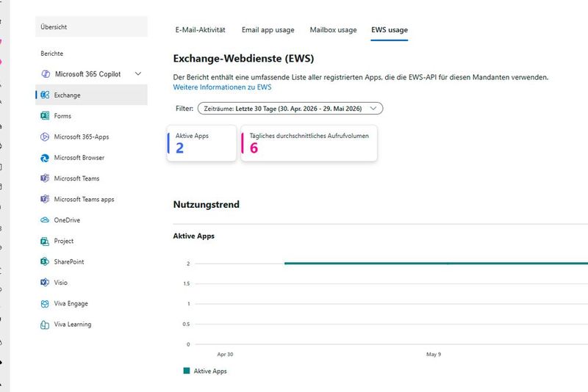Click the OneDrive cloud icon
This screenshot has height=392, width=588.
pos(45,219)
